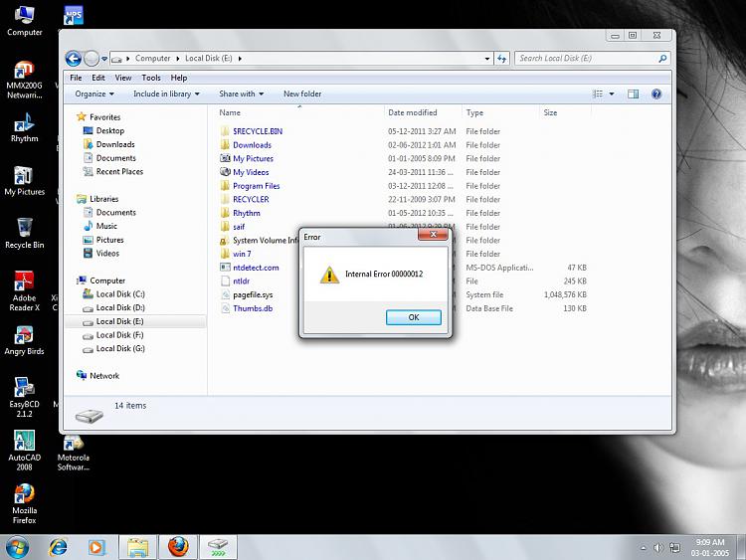Click the Explorer forward arrow button
746x560 pixels.
click(91, 59)
